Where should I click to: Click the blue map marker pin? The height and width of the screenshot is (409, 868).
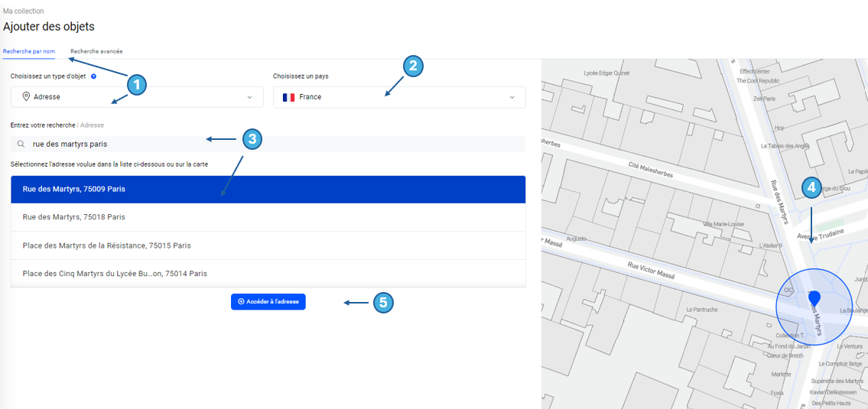coord(814,298)
